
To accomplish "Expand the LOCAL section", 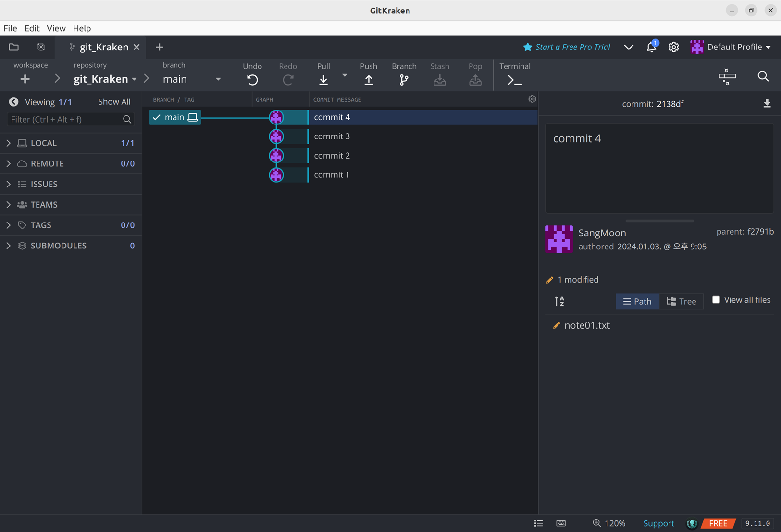I will [x=71, y=143].
